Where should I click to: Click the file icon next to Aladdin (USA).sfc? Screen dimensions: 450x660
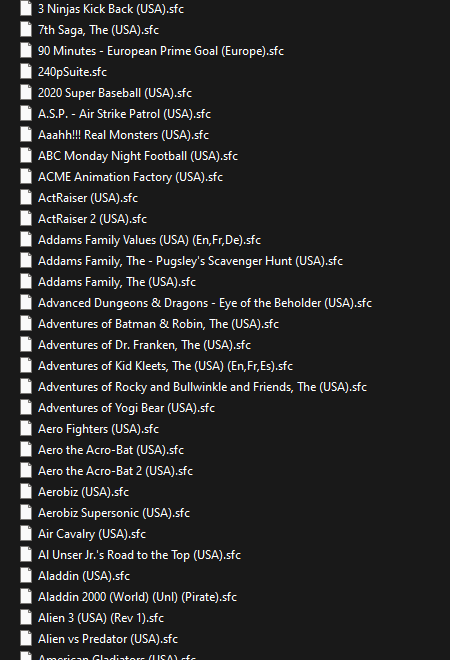point(26,575)
